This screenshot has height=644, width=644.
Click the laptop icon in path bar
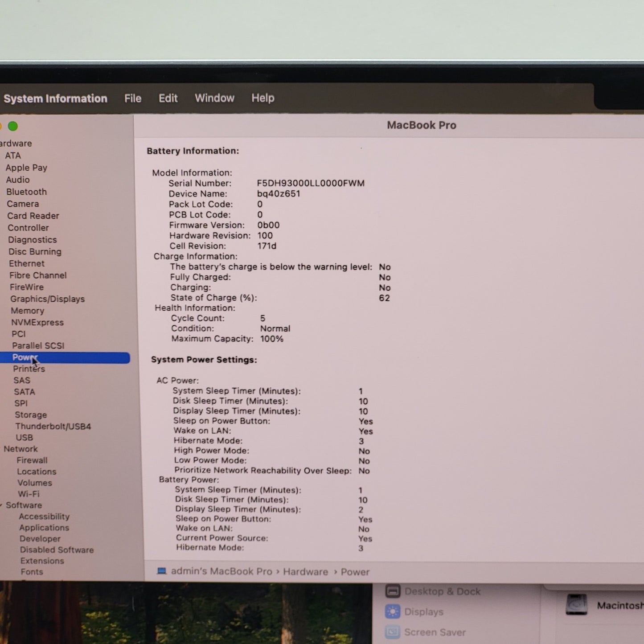[161, 571]
